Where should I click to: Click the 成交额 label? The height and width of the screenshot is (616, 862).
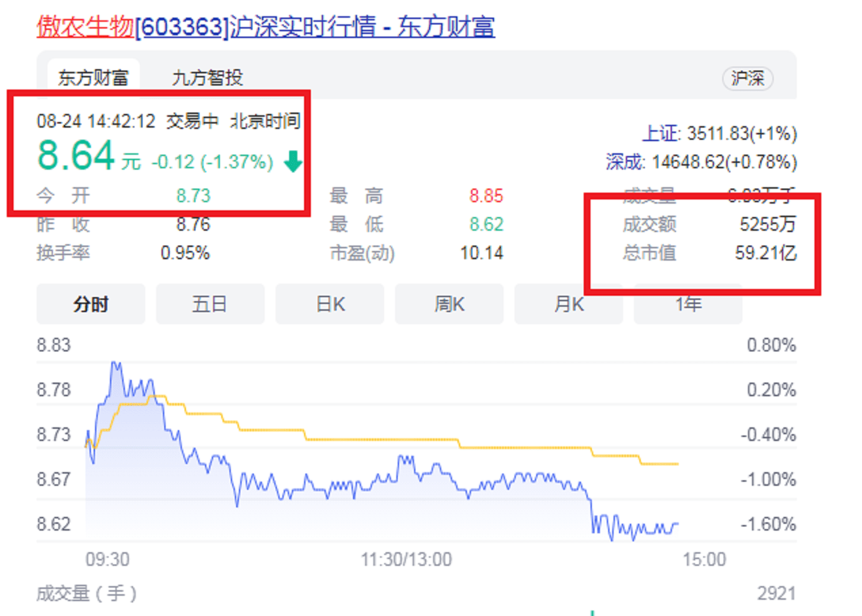pos(650,225)
